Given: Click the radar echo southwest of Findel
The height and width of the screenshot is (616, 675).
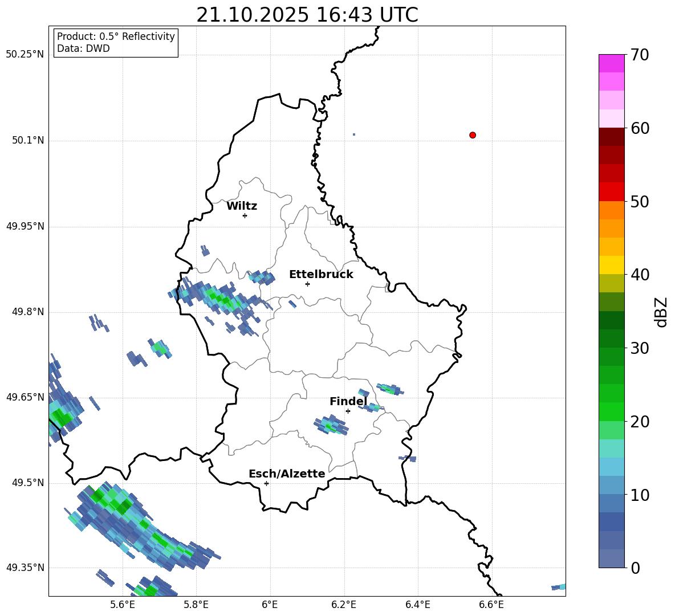Looking at the screenshot, I should (331, 425).
